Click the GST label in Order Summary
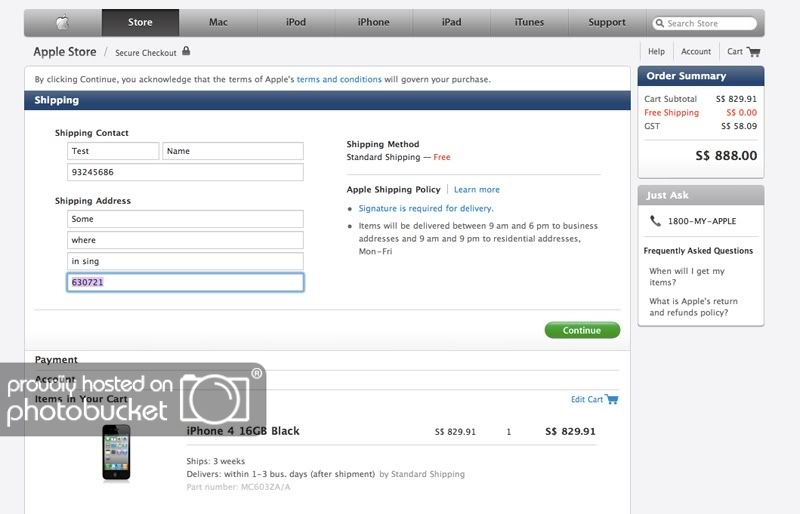The width and height of the screenshot is (800, 514). tap(652, 126)
